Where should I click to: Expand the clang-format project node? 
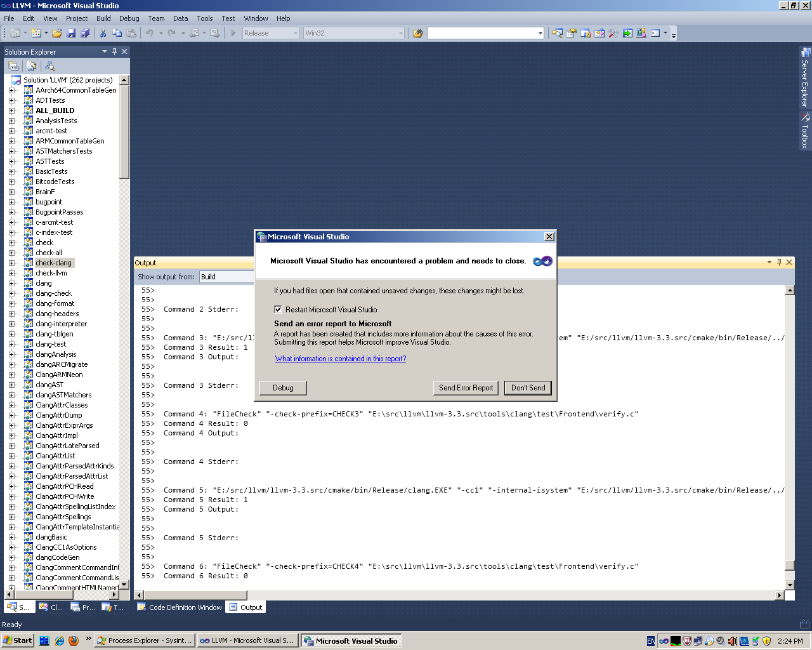tap(11, 303)
